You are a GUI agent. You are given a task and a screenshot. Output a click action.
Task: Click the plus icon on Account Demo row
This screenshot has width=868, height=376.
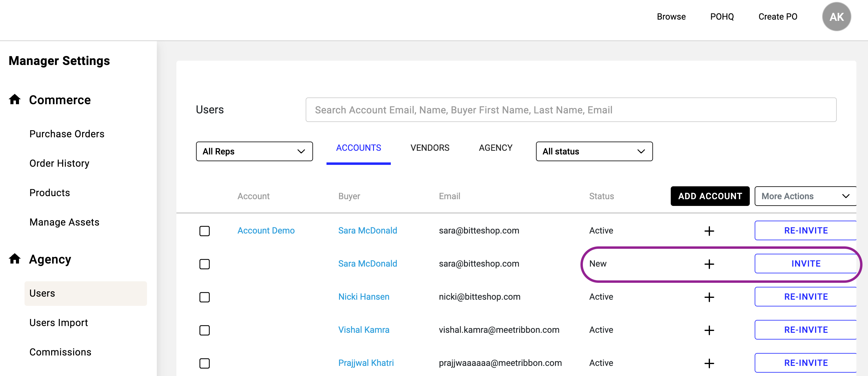[709, 231]
